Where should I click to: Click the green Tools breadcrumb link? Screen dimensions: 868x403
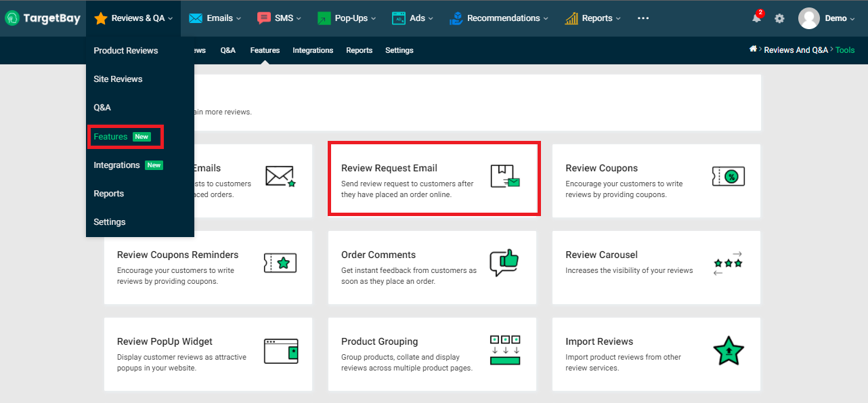[845, 50]
